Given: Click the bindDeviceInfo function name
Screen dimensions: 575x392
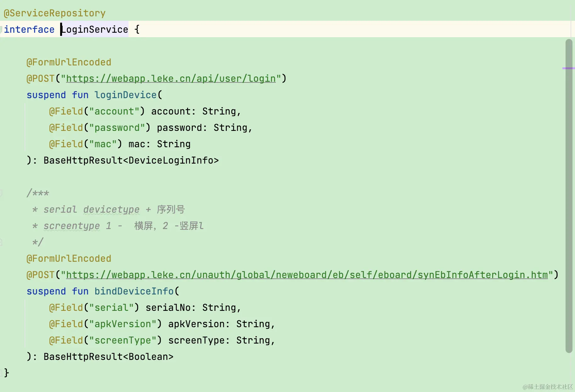Looking at the screenshot, I should [134, 291].
